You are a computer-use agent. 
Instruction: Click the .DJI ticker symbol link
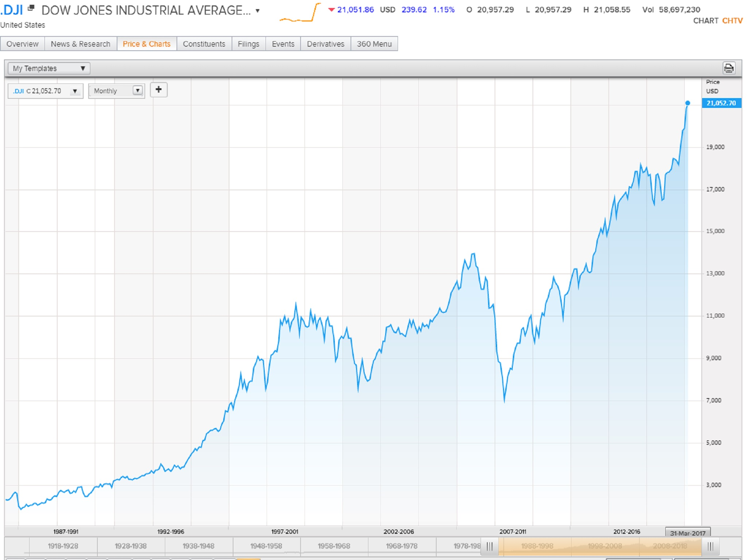tap(12, 10)
